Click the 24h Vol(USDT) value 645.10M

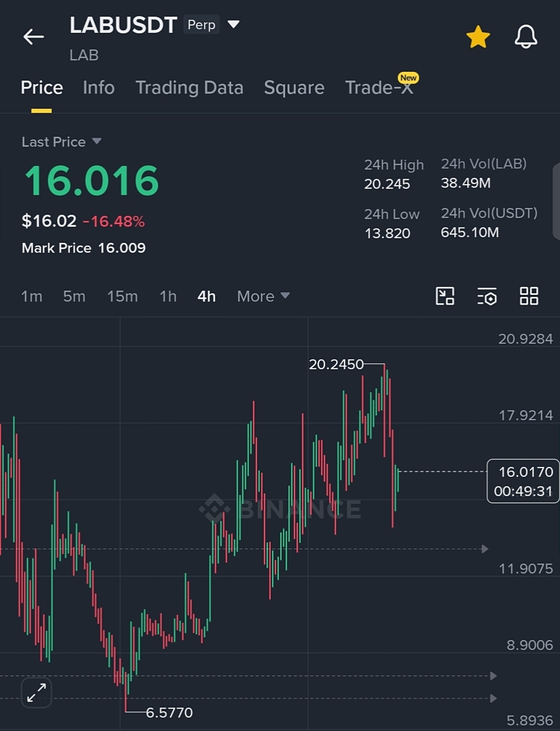pos(470,232)
